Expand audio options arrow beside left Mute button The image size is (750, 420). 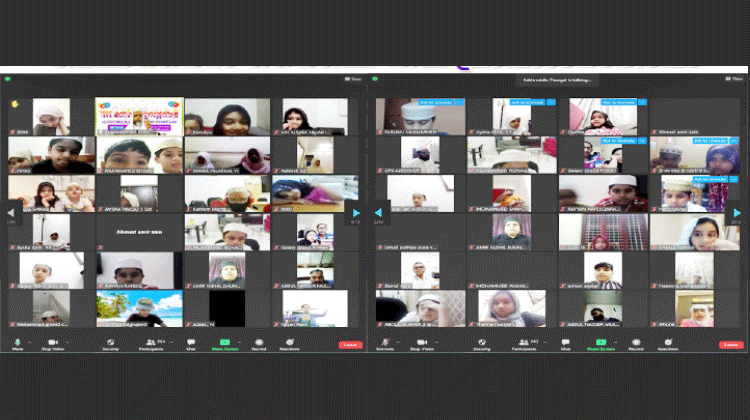click(29, 341)
